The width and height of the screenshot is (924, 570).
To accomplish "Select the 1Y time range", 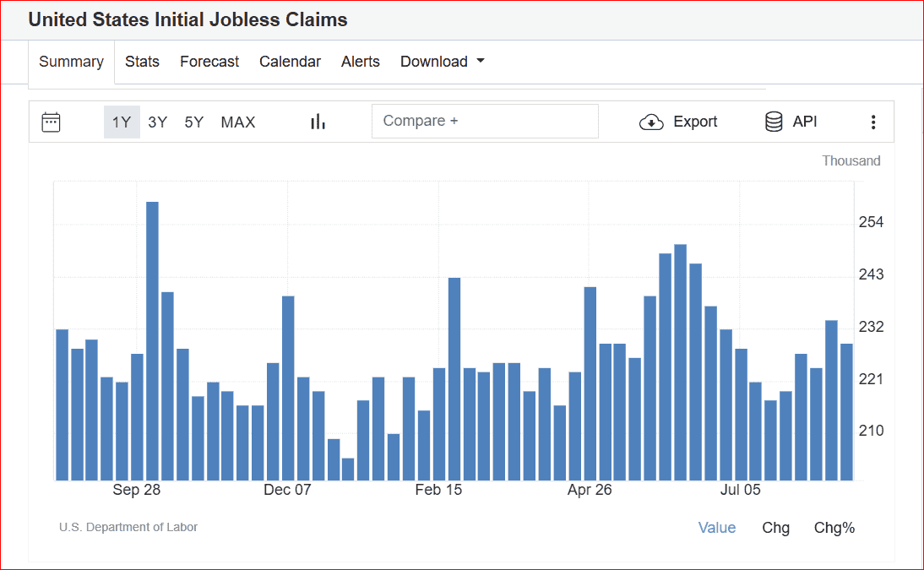I will 122,122.
